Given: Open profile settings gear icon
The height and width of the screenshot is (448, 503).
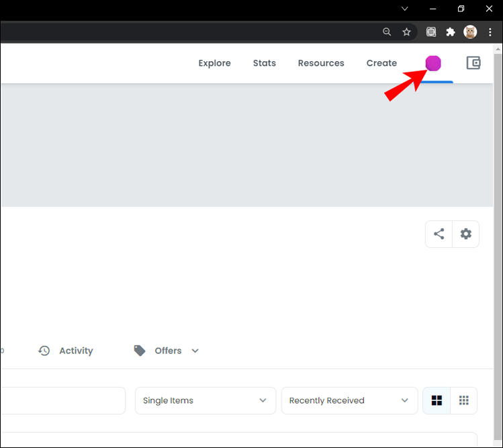Looking at the screenshot, I should point(466,234).
